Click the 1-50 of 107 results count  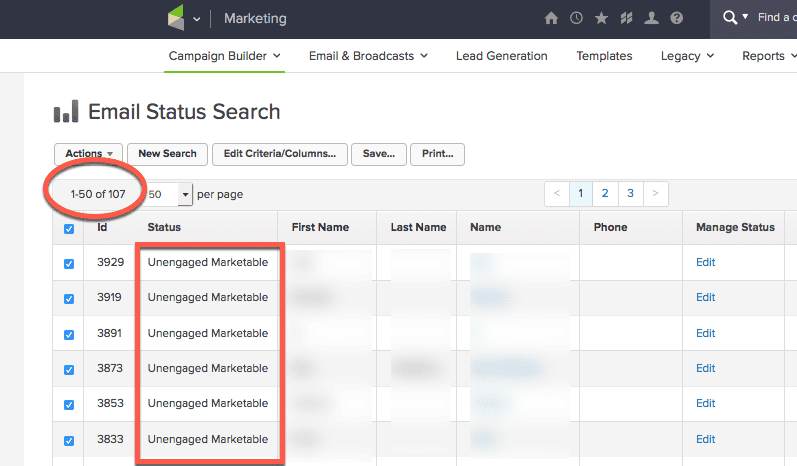(98, 194)
